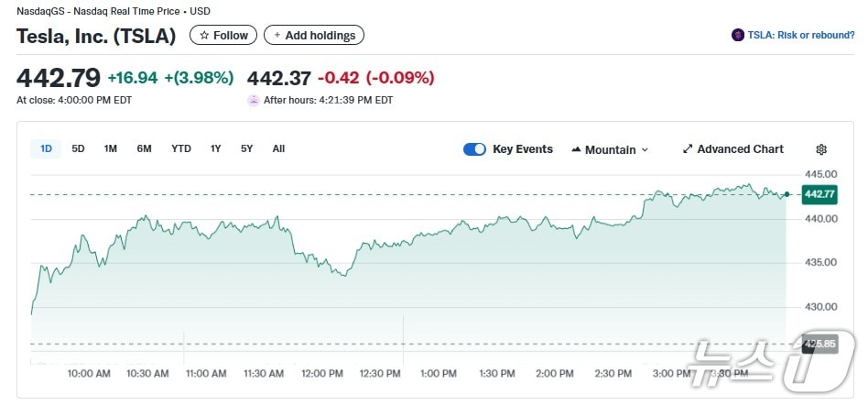The width and height of the screenshot is (868, 405).
Task: Switch to the 1M range tab
Action: tap(111, 148)
